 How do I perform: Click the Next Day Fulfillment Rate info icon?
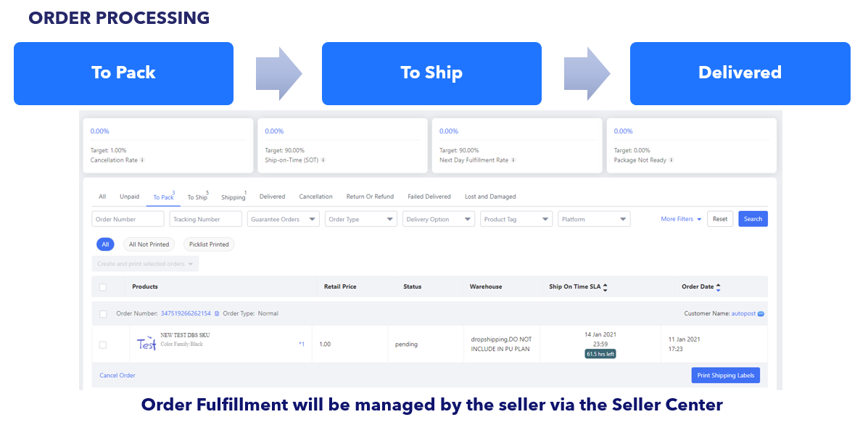click(512, 160)
